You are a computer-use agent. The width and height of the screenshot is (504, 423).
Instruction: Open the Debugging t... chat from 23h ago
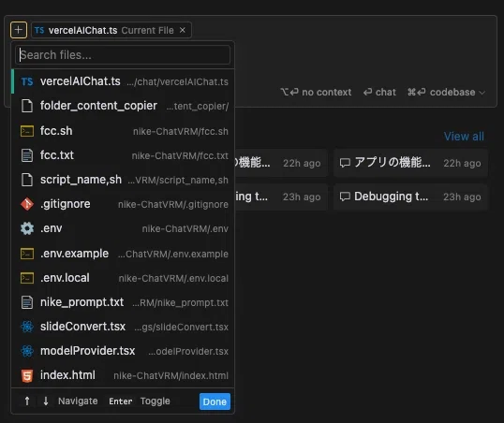[410, 197]
